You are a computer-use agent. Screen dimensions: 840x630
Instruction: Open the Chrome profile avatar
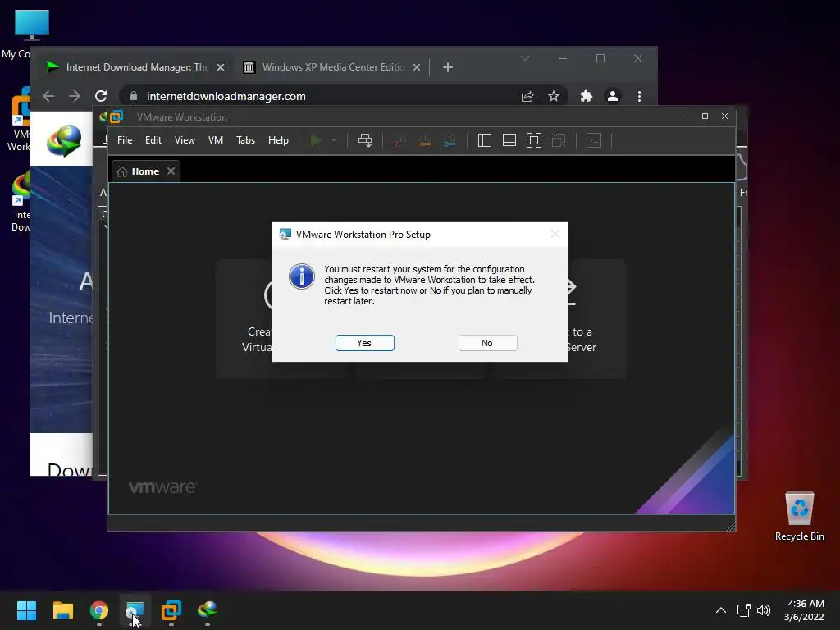click(612, 97)
